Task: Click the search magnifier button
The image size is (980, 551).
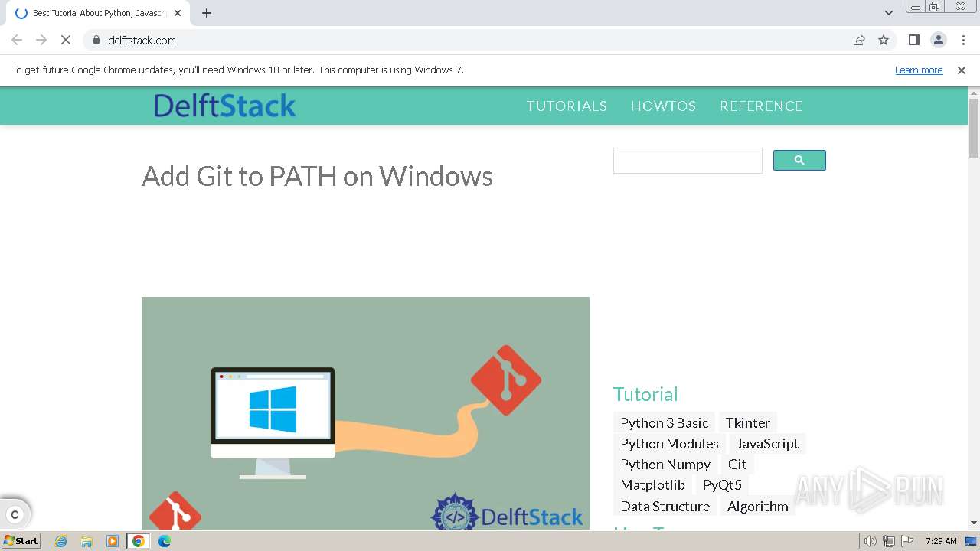Action: [x=799, y=161]
